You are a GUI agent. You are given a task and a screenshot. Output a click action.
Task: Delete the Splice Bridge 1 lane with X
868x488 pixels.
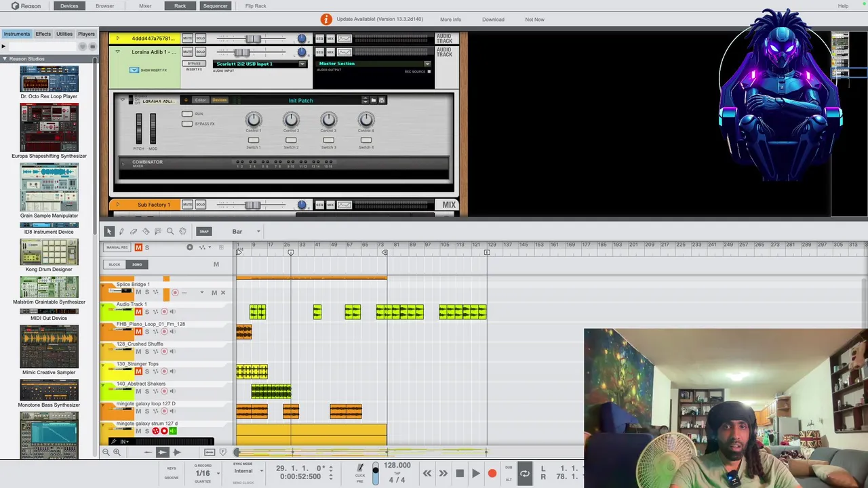222,293
